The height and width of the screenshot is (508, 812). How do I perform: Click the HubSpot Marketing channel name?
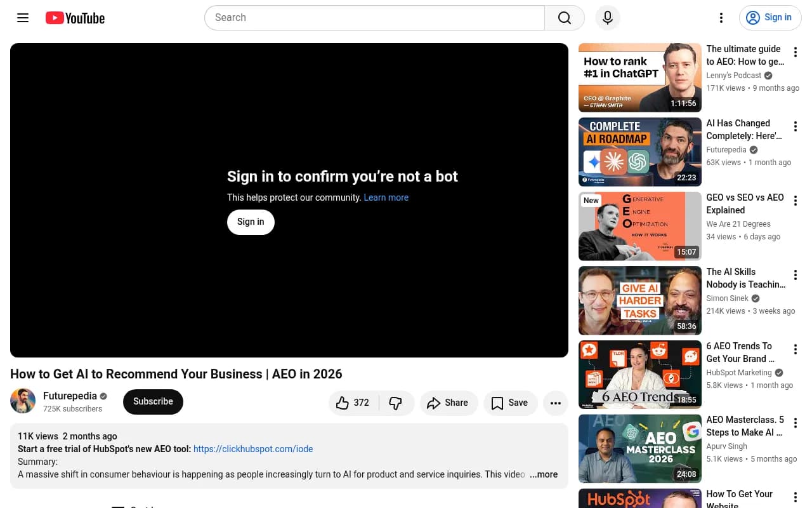(739, 373)
